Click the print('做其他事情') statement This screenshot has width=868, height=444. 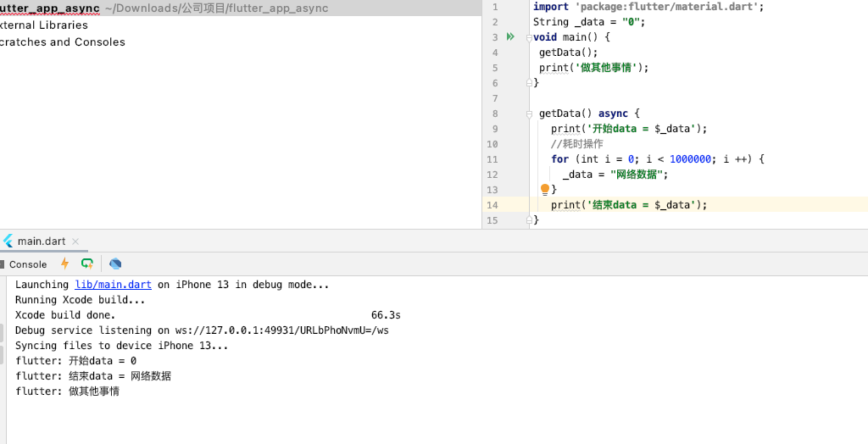pyautogui.click(x=593, y=68)
